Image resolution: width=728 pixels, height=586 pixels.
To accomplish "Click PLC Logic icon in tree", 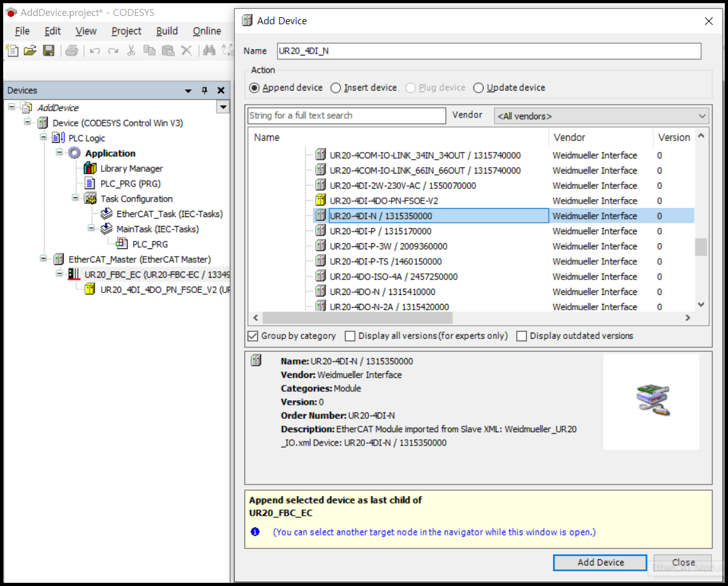I will click(x=59, y=138).
